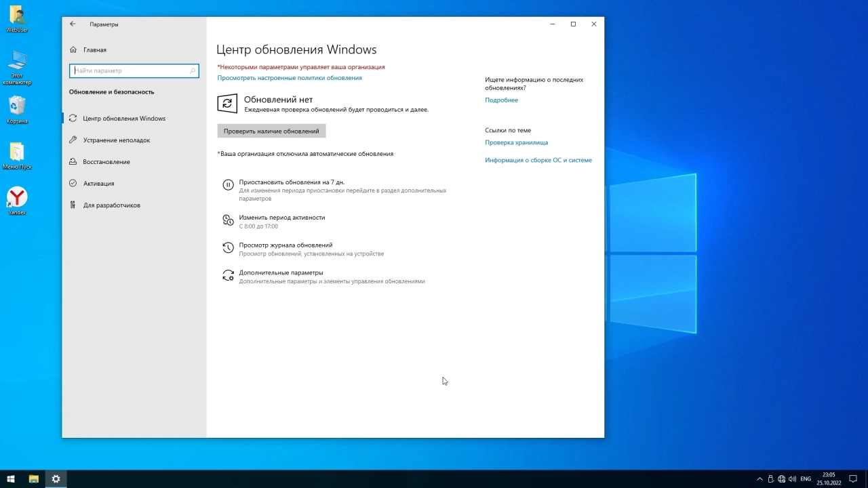Viewport: 868px width, 488px height.
Task: Click the Show desktop sliver
Action: coord(866,479)
